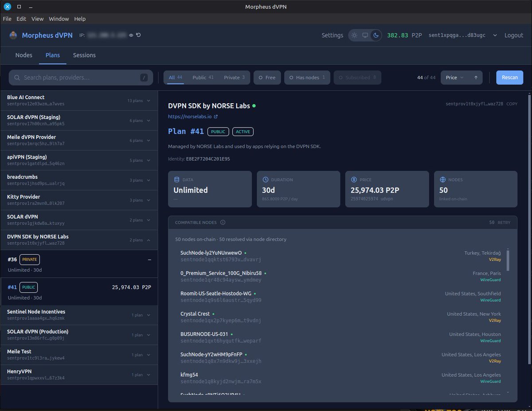Toggle the Free filter

[267, 78]
